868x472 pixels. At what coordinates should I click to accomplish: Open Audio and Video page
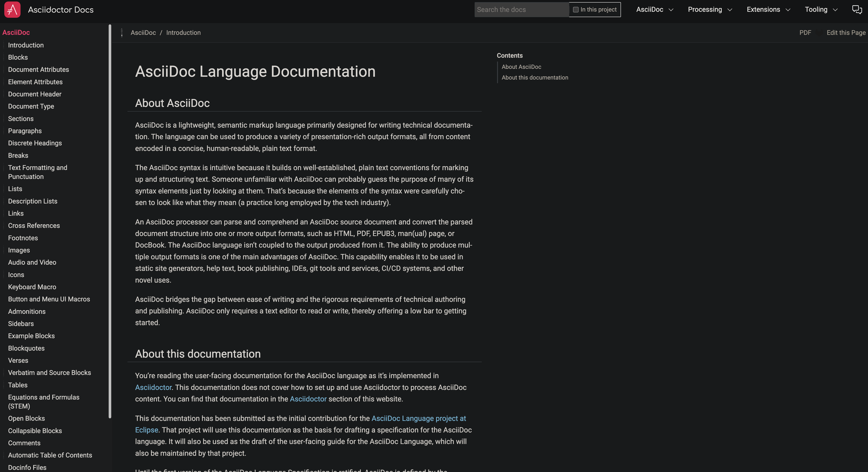pos(32,262)
